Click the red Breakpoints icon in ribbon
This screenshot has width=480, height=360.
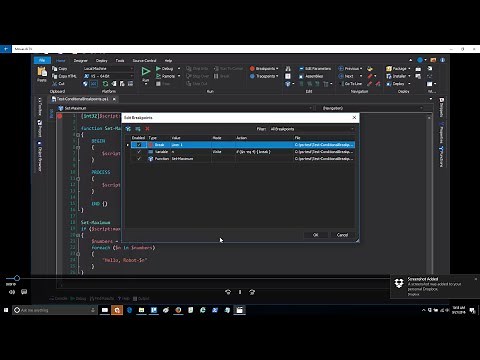point(252,68)
